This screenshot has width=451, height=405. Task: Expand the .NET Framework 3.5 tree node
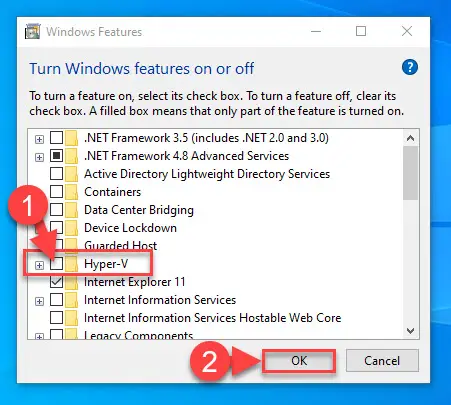click(39, 139)
